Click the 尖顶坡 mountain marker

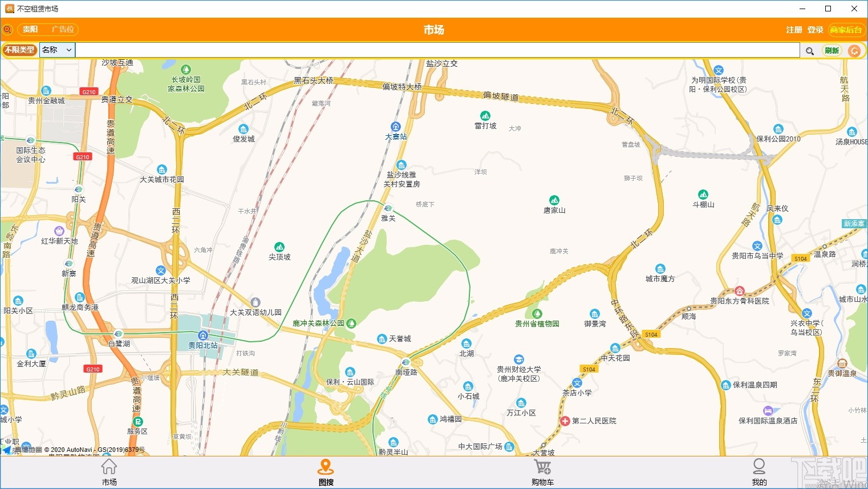click(279, 246)
